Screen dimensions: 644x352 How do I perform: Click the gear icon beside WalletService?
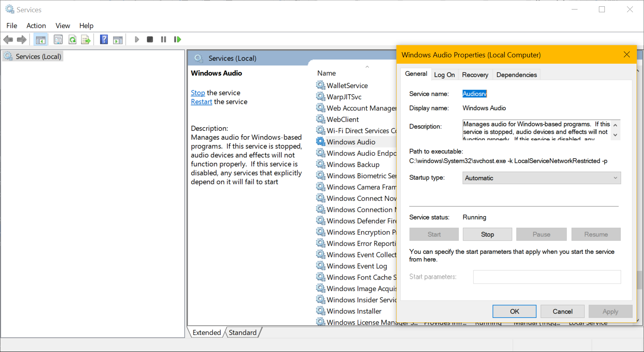[x=321, y=85]
